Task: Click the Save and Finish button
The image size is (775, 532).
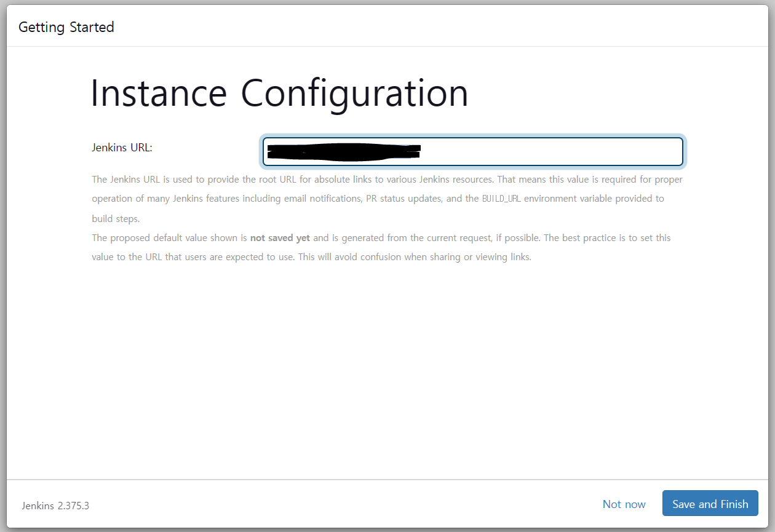Action: (710, 504)
